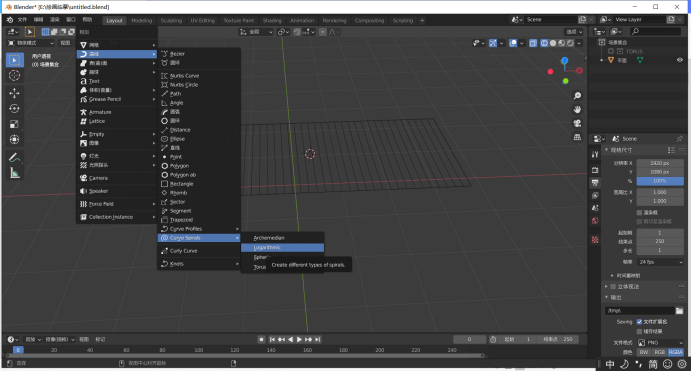This screenshot has height=371, width=692.
Task: Click the new scene copy icon beside Scene
Action: tap(583, 19)
